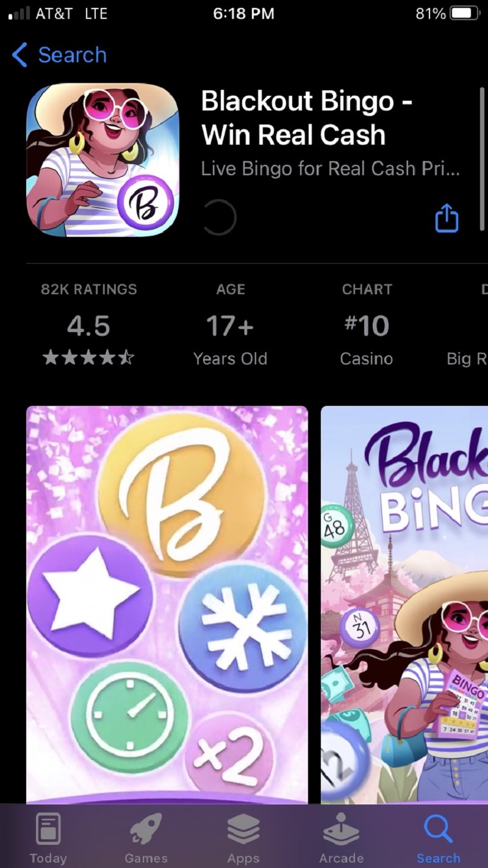Tap the battery indicator in status bar
Image resolution: width=488 pixels, height=868 pixels.
pyautogui.click(x=464, y=13)
